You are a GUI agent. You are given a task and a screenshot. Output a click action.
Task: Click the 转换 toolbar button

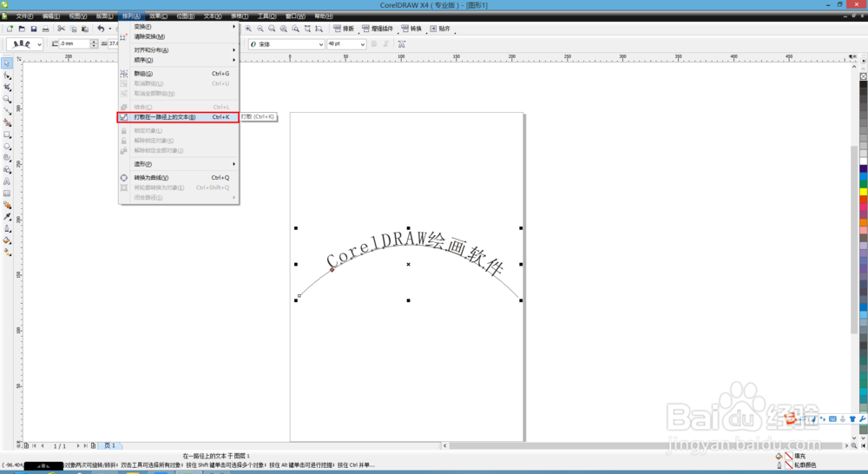tap(411, 29)
